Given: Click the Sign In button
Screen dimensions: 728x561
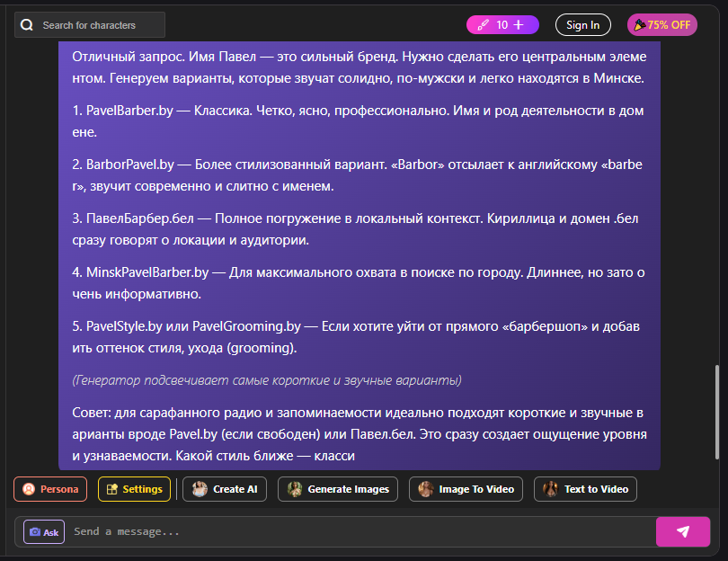Looking at the screenshot, I should (582, 25).
